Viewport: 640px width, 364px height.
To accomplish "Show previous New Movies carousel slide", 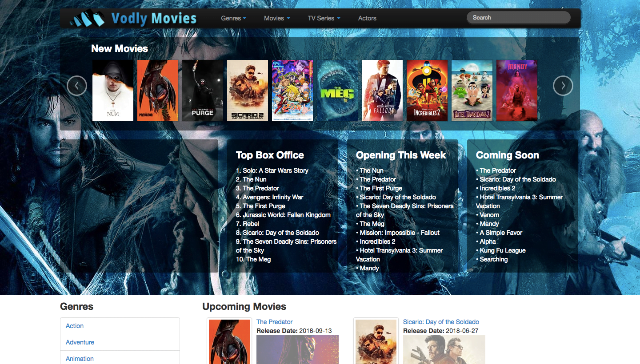I will (x=77, y=86).
